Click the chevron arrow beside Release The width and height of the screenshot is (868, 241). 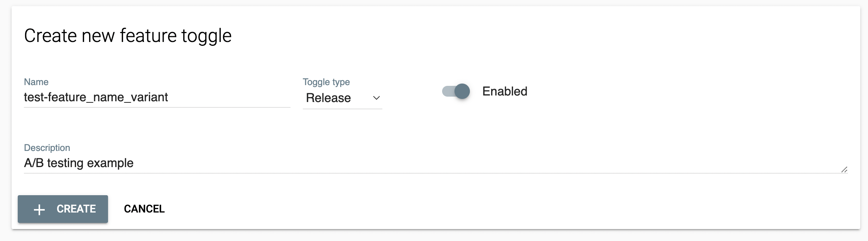point(377,98)
